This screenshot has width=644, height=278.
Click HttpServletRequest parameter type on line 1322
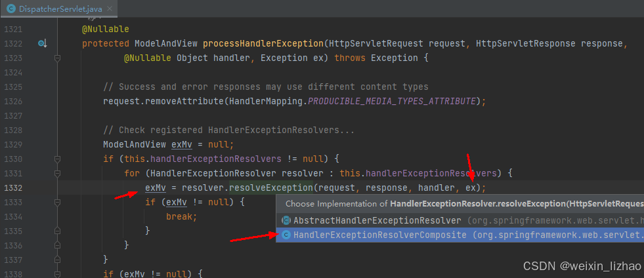click(x=376, y=43)
